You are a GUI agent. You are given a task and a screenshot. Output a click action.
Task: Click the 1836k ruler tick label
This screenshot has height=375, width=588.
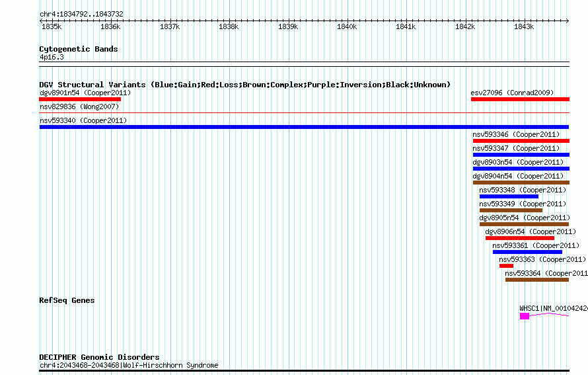pos(110,26)
